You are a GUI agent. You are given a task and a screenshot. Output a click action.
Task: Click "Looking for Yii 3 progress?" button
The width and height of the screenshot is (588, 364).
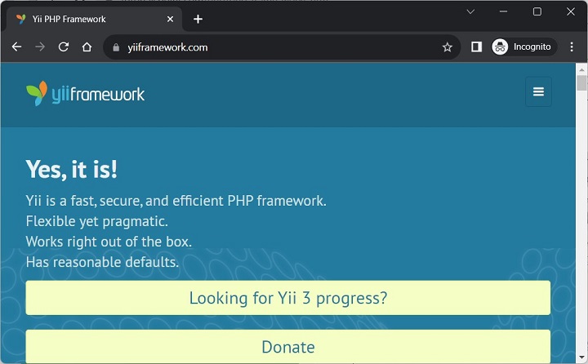click(287, 298)
